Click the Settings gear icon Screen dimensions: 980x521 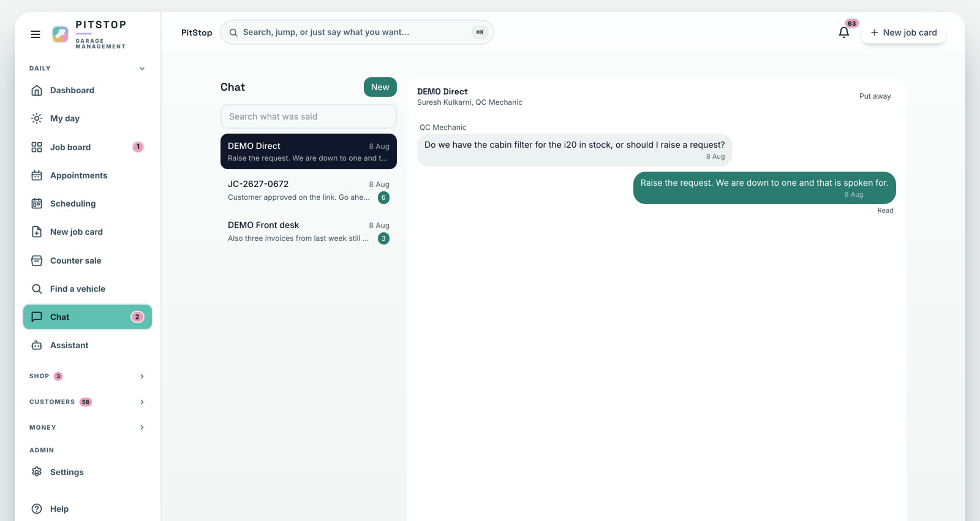coord(37,472)
